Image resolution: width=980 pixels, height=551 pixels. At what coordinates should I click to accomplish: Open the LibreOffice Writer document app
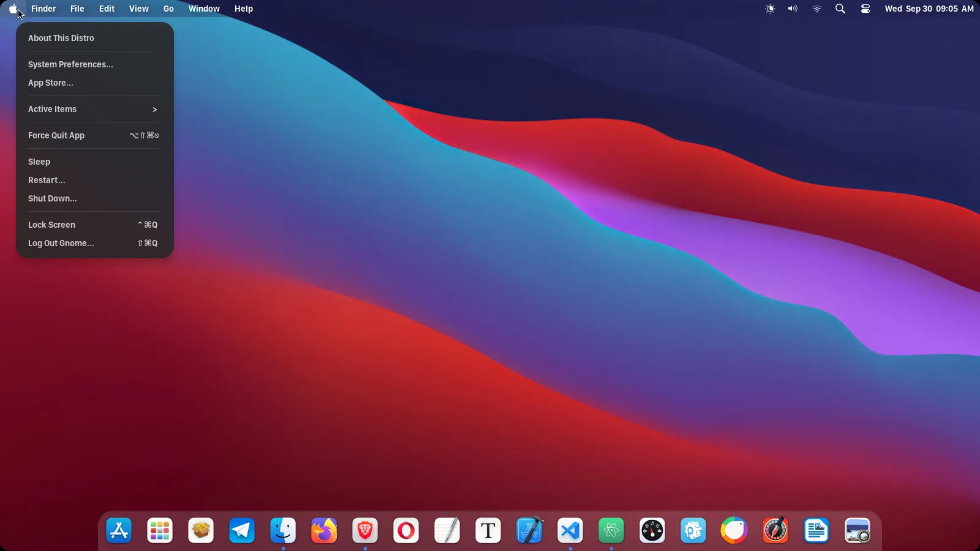(815, 530)
